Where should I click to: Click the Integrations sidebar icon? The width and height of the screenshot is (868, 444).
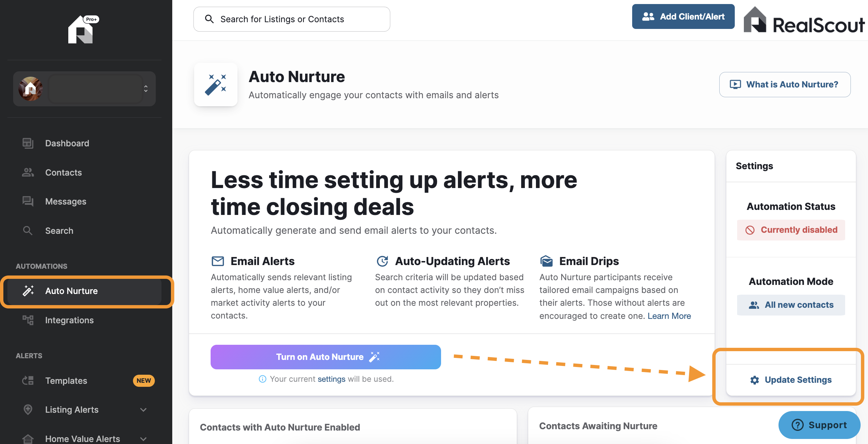pyautogui.click(x=28, y=320)
